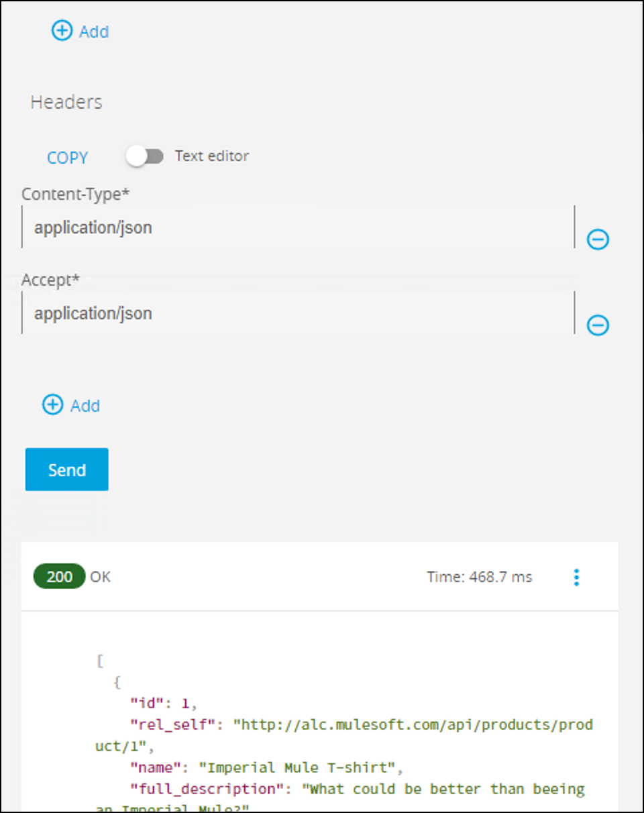Remove the Content-Type header
The image size is (644, 813).
coord(598,239)
